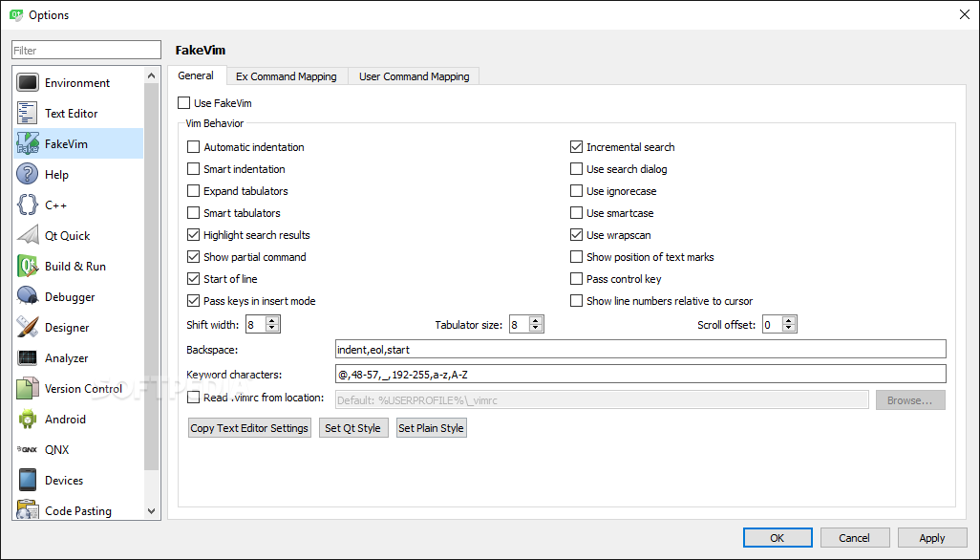Enable Smart indentation

[x=193, y=169]
